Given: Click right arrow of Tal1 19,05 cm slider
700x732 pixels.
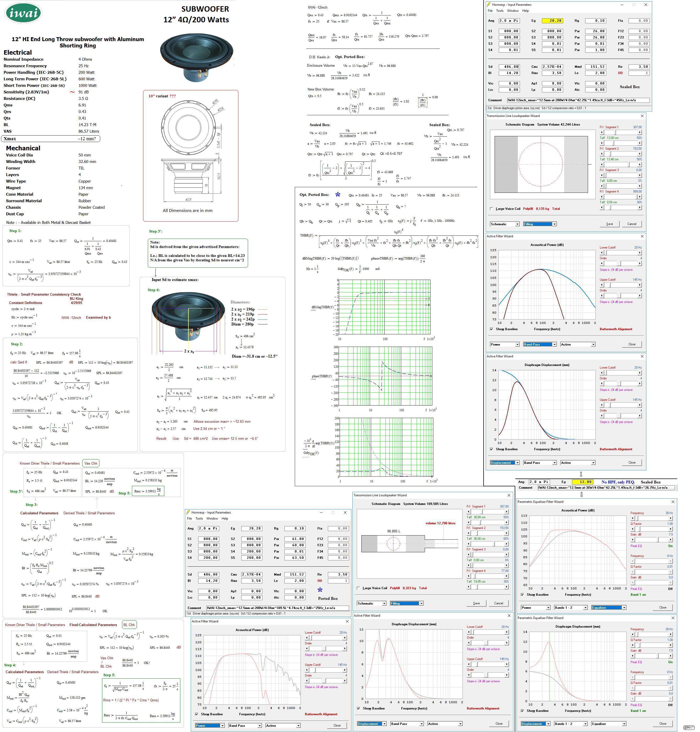Looking at the screenshot, I should 507,587.
